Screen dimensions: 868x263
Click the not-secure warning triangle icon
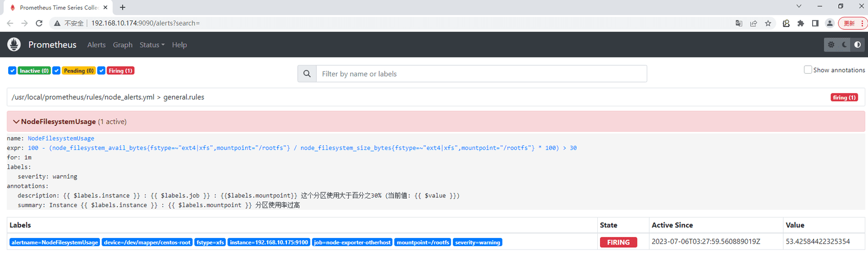coord(58,23)
